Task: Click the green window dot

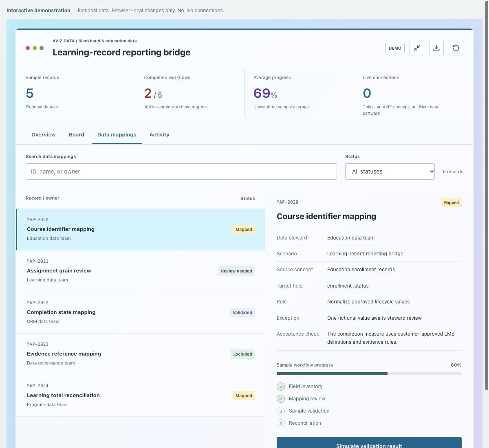Action: coord(42,48)
